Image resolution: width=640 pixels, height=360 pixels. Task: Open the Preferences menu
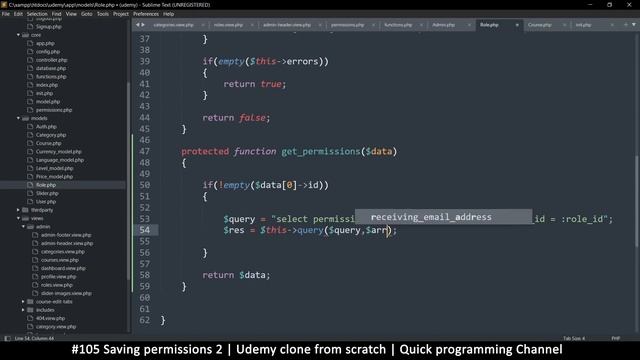click(146, 14)
